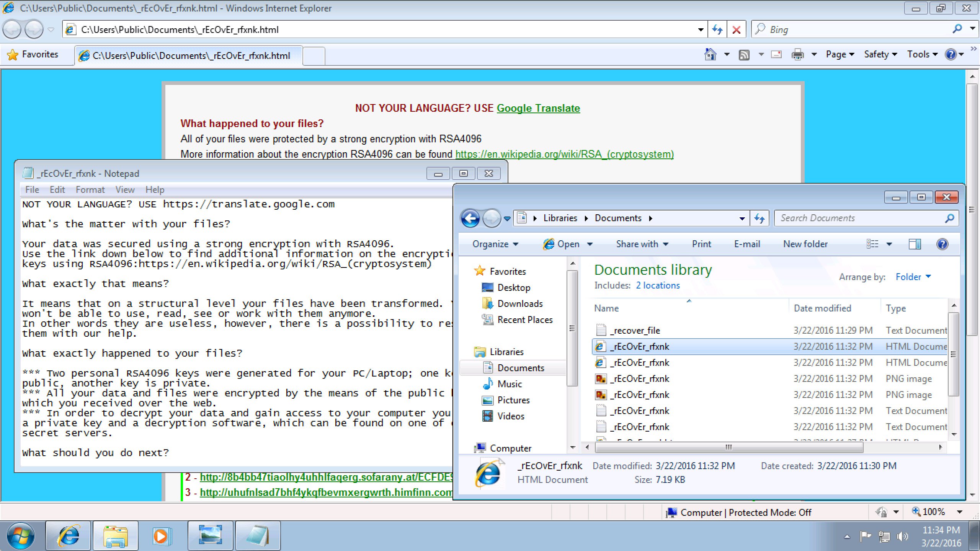The width and height of the screenshot is (980, 551).
Task: Open Explorer address bar history dropdown
Action: (742, 218)
